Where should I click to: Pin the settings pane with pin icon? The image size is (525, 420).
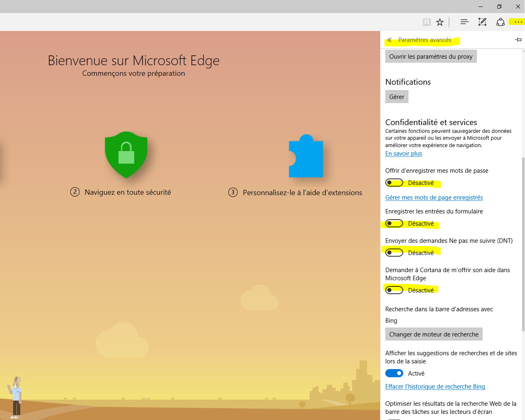518,40
